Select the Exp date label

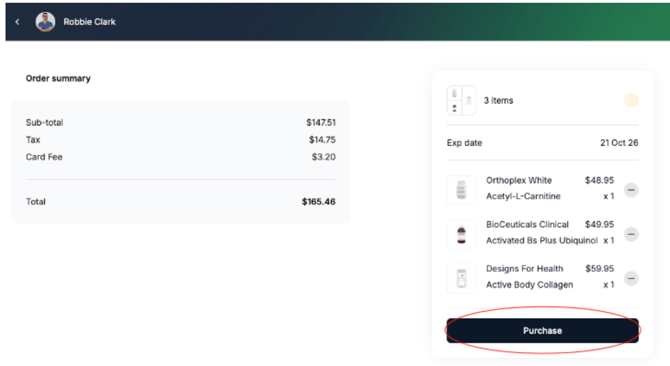point(464,143)
